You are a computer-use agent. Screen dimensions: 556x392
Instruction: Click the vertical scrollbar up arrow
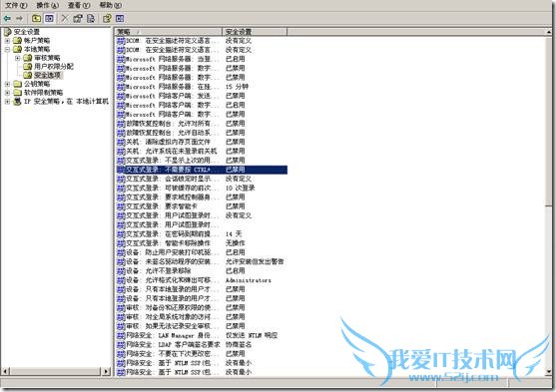point(549,32)
